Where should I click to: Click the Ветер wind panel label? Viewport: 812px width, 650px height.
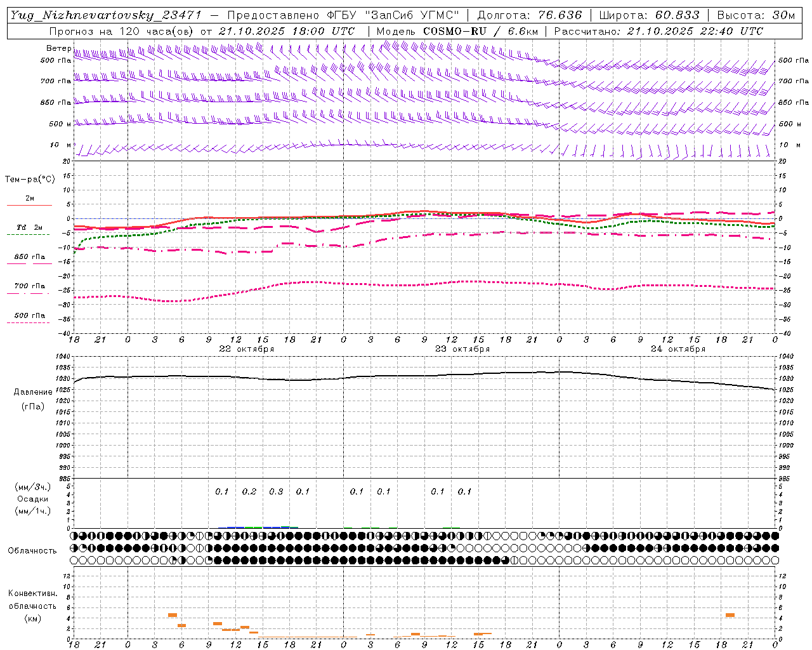point(58,48)
